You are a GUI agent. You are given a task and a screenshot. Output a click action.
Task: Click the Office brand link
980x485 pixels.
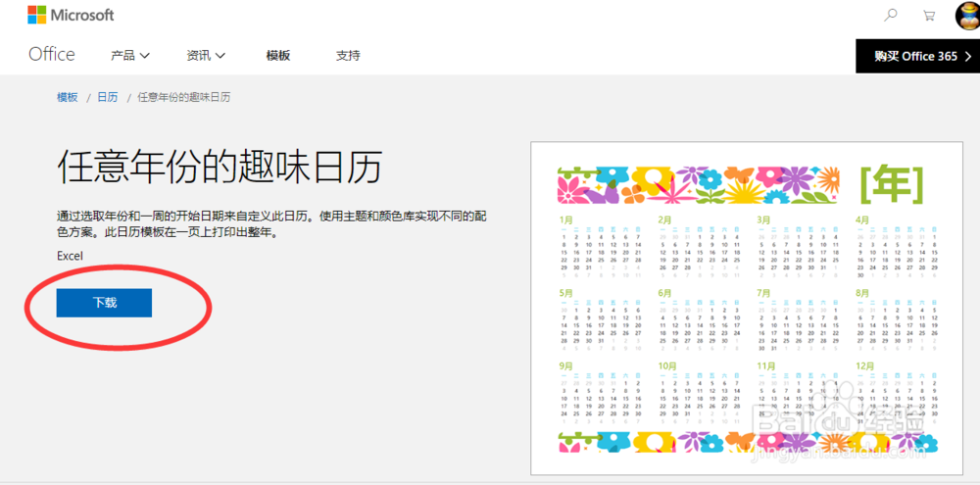[52, 54]
